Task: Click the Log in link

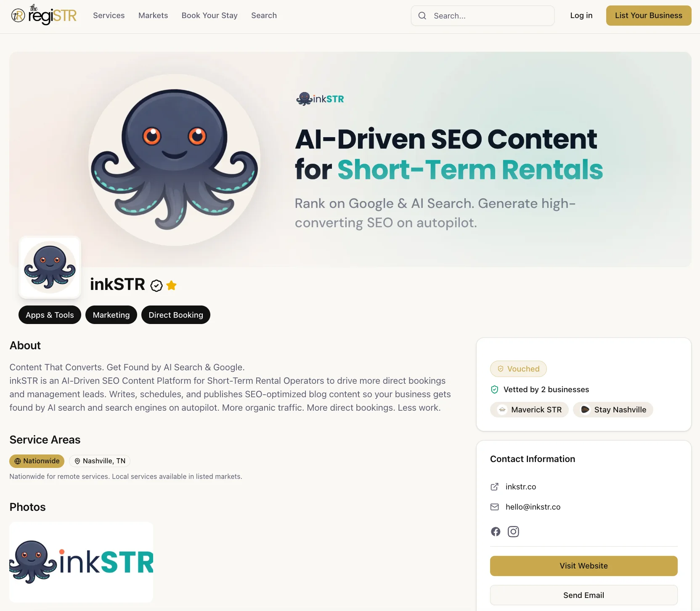Action: coord(581,16)
